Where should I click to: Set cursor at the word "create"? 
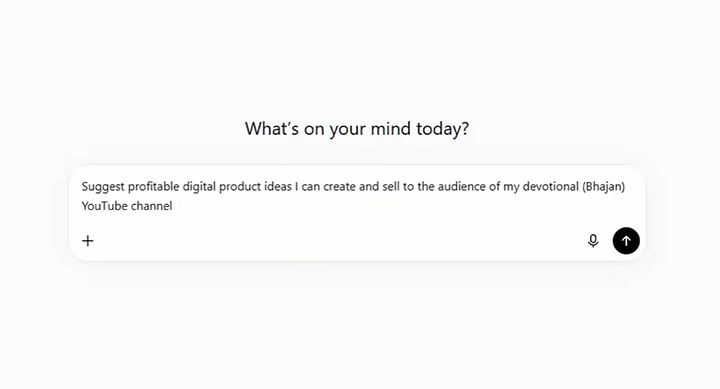coord(339,186)
